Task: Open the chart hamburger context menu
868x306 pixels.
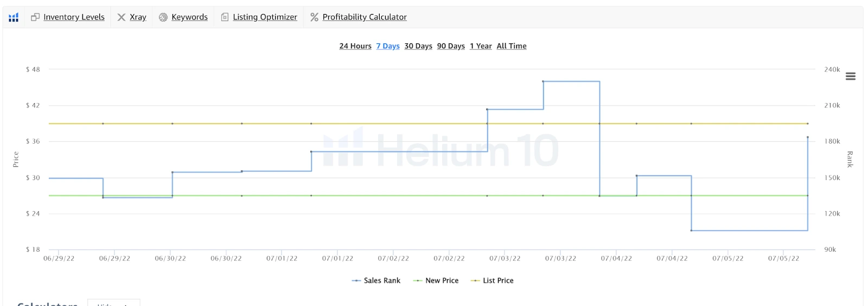Action: [x=851, y=76]
